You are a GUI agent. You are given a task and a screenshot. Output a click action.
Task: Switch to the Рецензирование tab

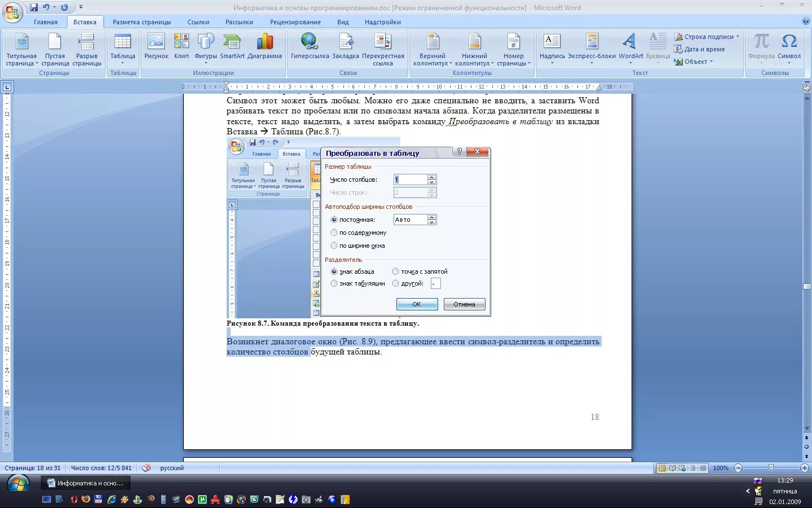coord(295,22)
